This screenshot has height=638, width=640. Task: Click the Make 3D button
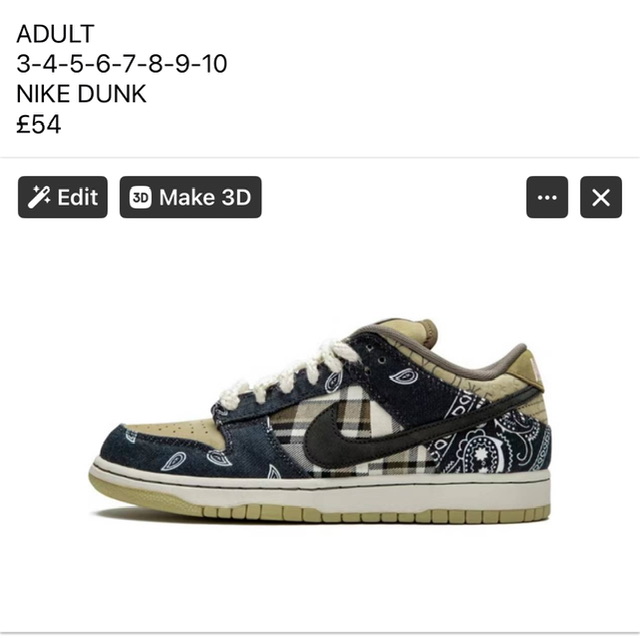(190, 197)
